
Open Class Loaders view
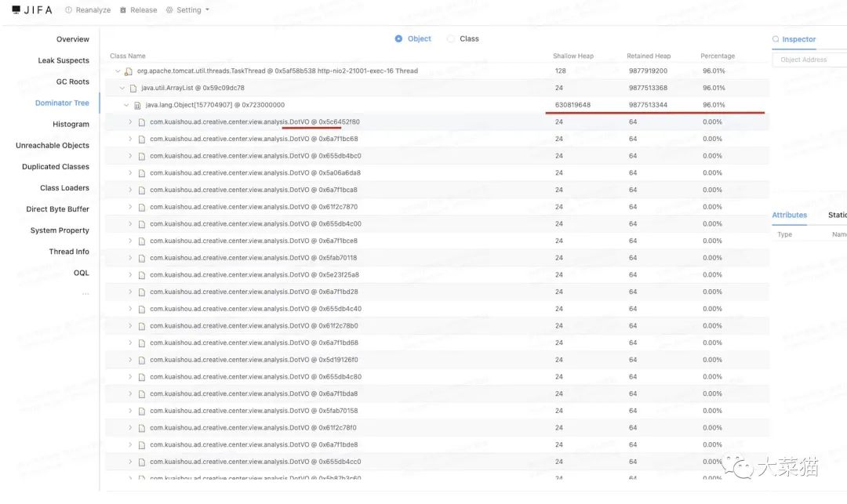[x=65, y=188]
